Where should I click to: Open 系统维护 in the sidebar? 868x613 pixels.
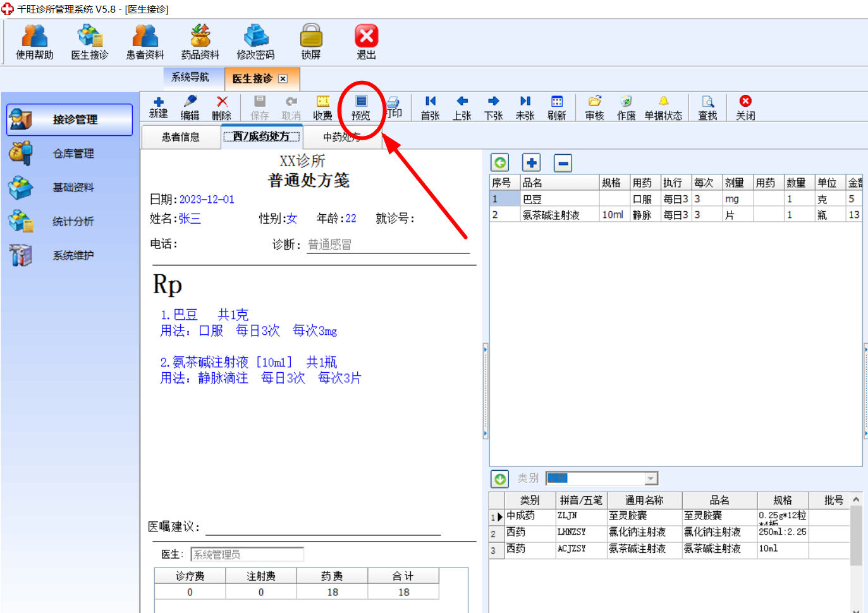tap(70, 255)
